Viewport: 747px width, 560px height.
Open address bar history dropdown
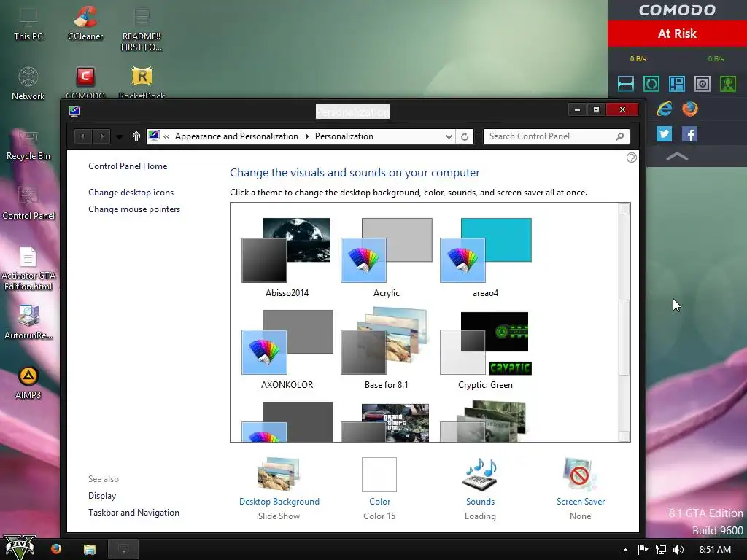click(x=449, y=136)
